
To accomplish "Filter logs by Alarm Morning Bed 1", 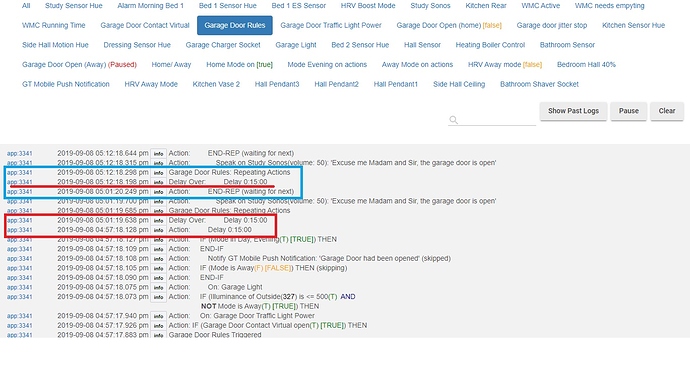I will click(x=150, y=6).
